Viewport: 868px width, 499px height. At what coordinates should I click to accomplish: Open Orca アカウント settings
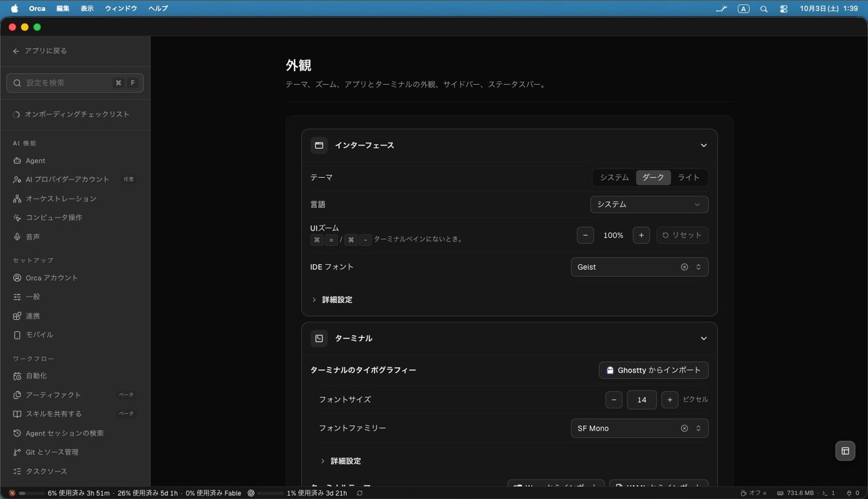pyautogui.click(x=74, y=278)
